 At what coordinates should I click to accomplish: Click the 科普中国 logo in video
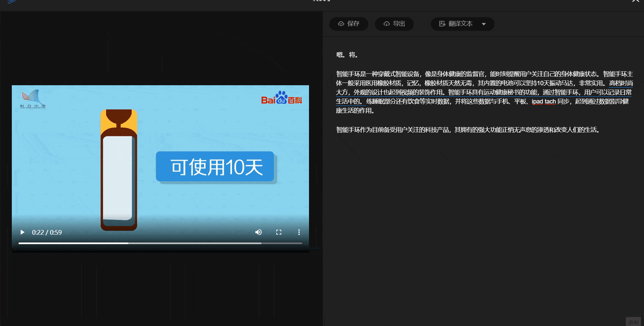[x=33, y=99]
